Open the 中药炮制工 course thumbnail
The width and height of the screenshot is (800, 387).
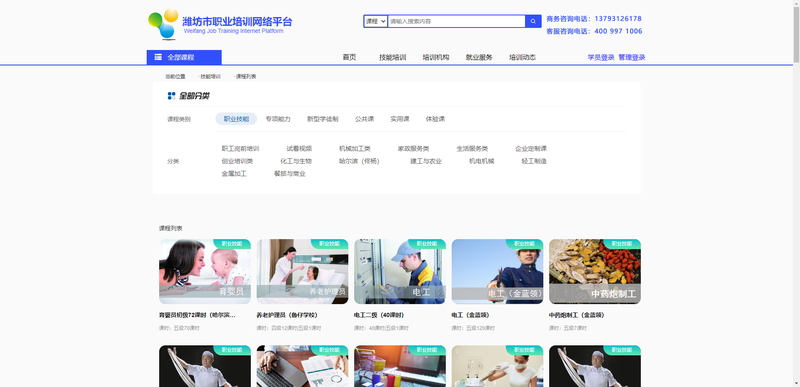595,271
